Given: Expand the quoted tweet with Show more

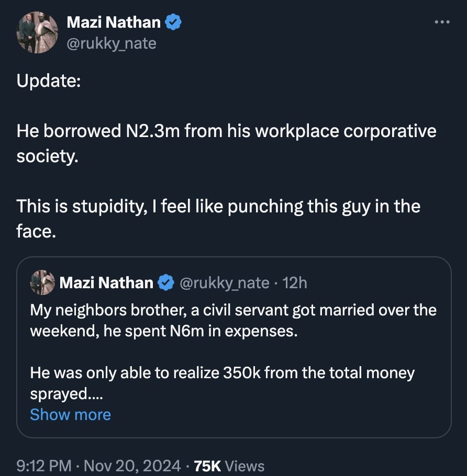Looking at the screenshot, I should point(70,414).
